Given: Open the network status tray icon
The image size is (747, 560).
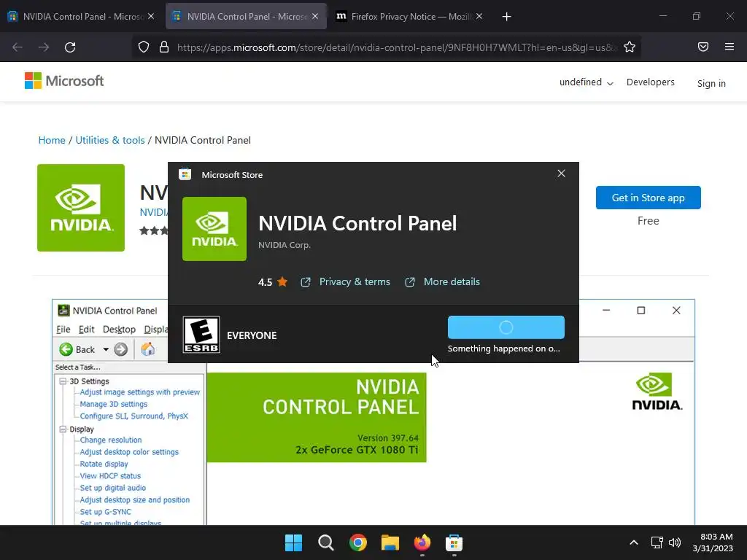Looking at the screenshot, I should pyautogui.click(x=657, y=542).
